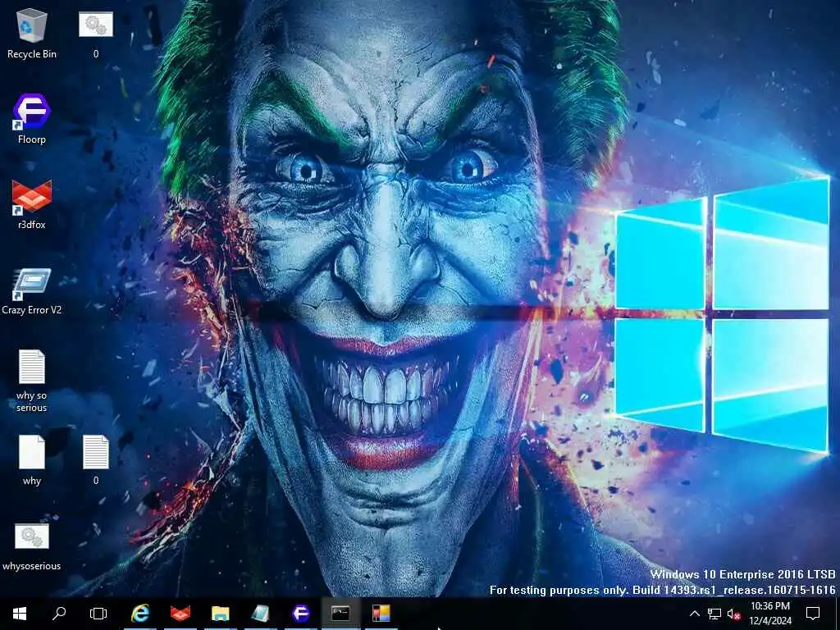This screenshot has height=630, width=840.
Task: Switch to the Floorp taskbar button
Action: tap(300, 614)
